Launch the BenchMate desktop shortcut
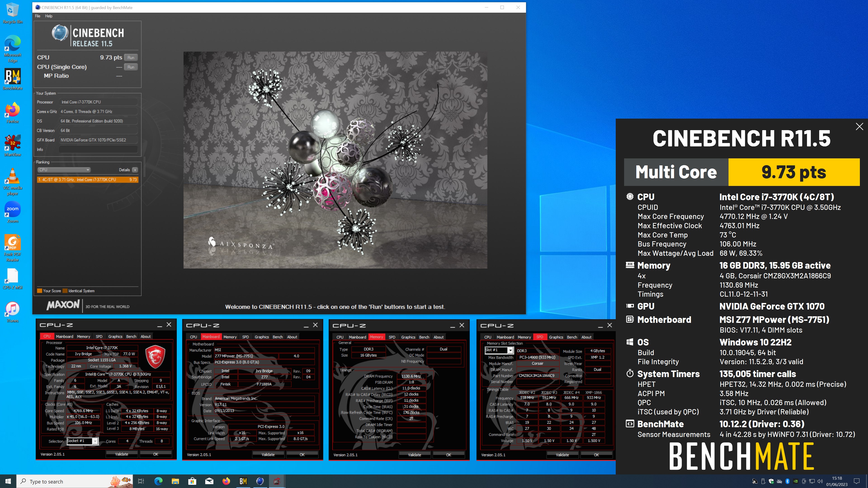The width and height of the screenshot is (868, 488). [12, 79]
